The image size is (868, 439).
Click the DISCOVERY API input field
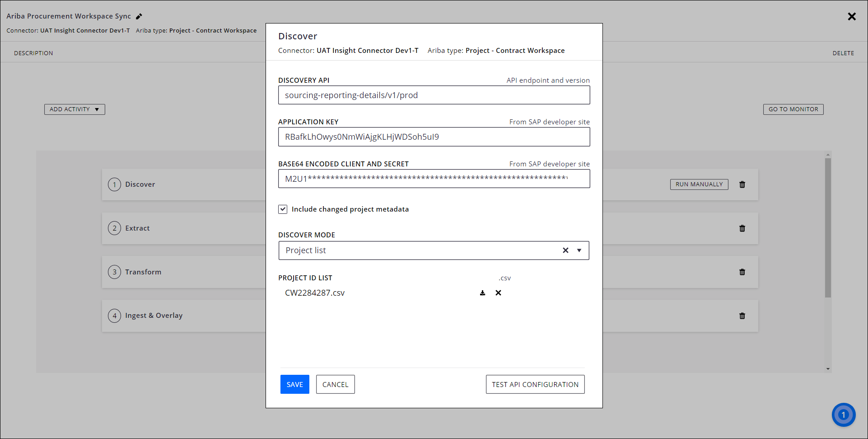click(x=434, y=95)
